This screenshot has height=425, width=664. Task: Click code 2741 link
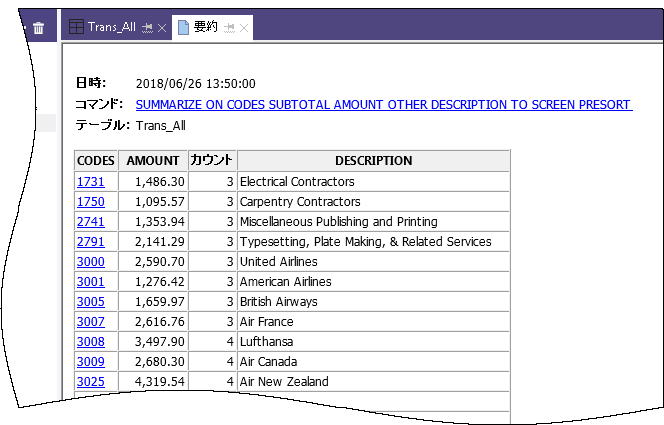[x=89, y=222]
